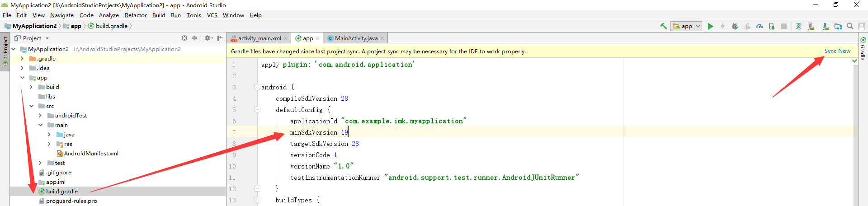
Task: Run the app with green play button
Action: (x=710, y=26)
